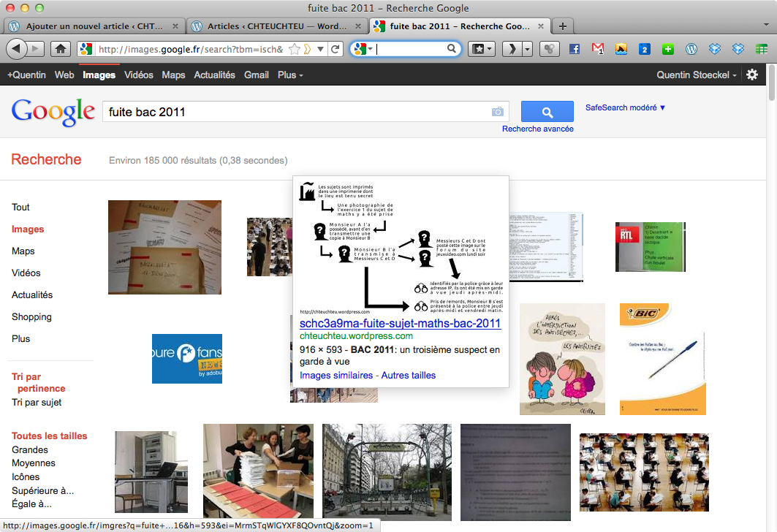This screenshot has width=777, height=532.
Task: Click the Autres tailles link
Action: click(409, 376)
